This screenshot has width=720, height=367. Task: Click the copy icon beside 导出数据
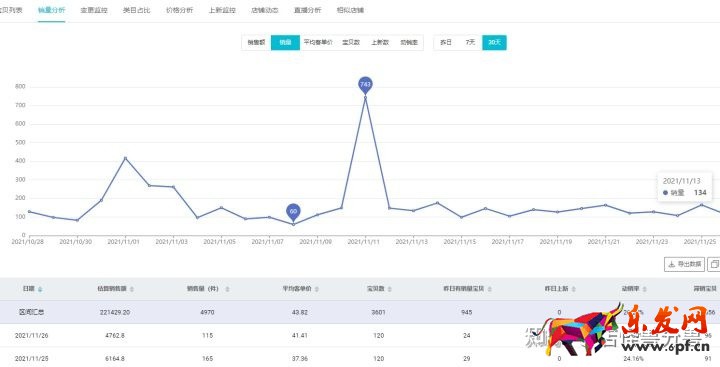pyautogui.click(x=714, y=264)
